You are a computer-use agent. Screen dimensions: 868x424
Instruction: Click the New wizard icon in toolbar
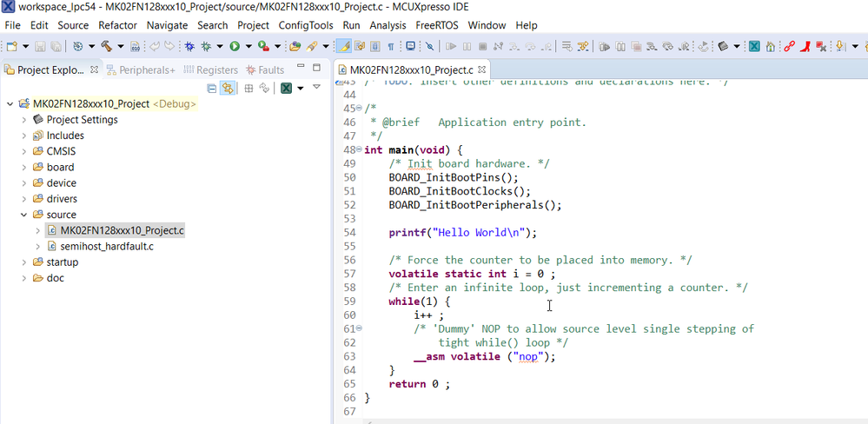coord(12,47)
